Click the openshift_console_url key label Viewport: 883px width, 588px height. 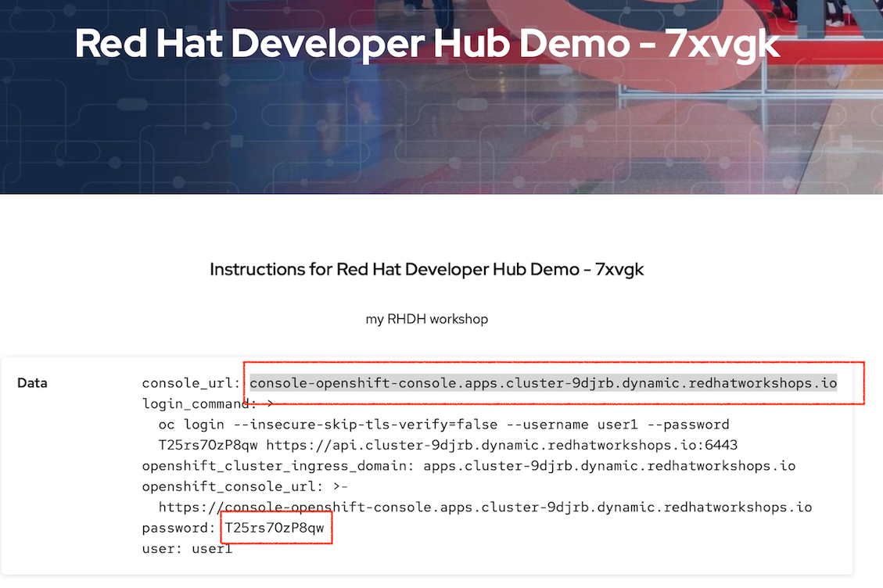pos(235,486)
